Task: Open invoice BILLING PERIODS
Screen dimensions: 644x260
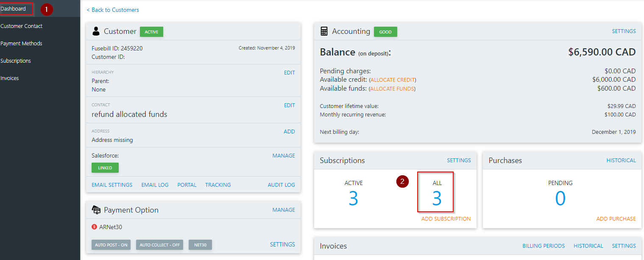Action: [x=544, y=246]
